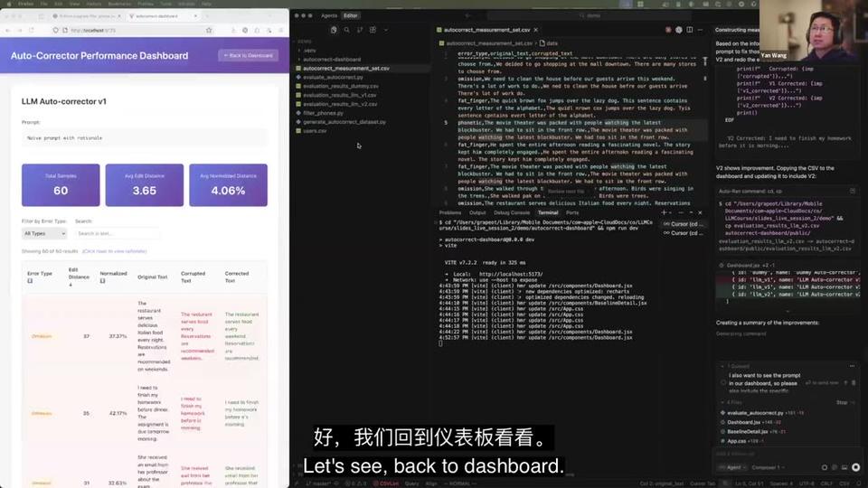Delete the queued message with trash icon

853,383
